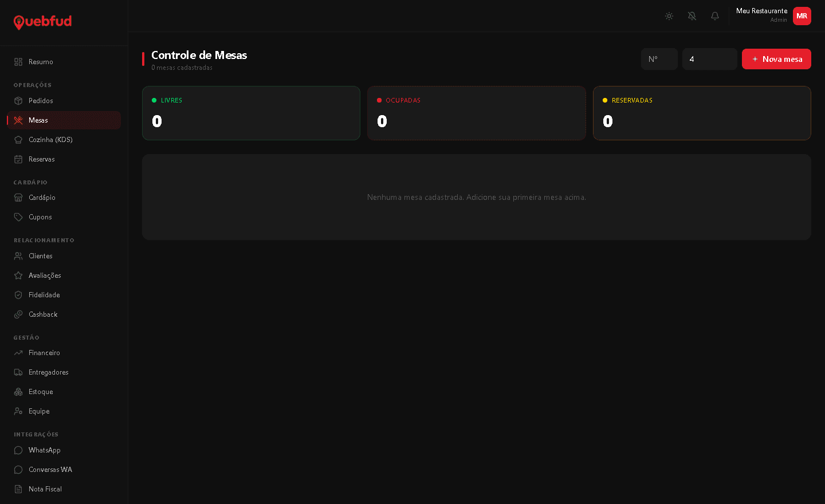Click the Ocupadas status card
The width and height of the screenshot is (825, 504).
tap(477, 113)
